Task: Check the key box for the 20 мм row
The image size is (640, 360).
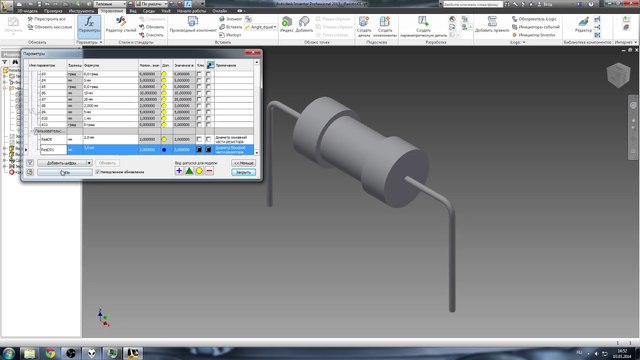Action: 199,100
